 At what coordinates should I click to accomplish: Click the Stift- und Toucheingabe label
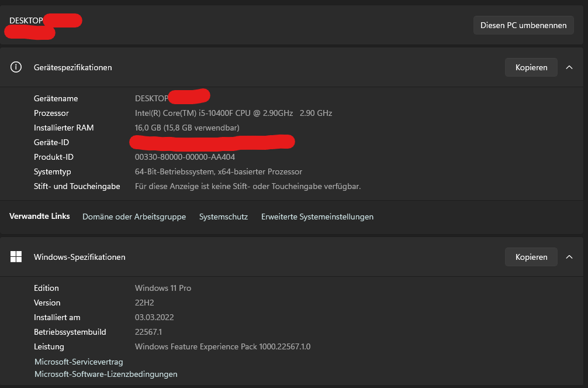click(77, 186)
